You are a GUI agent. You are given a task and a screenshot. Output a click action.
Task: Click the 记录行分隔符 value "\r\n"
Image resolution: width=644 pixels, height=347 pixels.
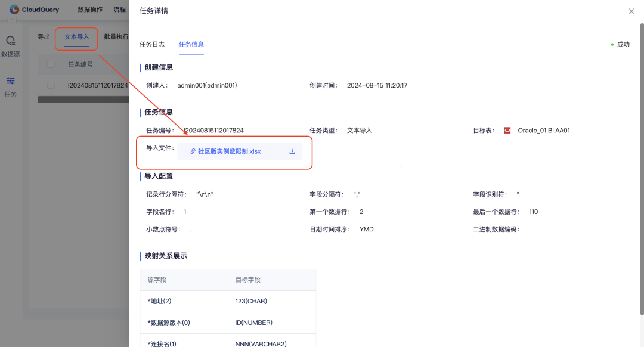205,194
